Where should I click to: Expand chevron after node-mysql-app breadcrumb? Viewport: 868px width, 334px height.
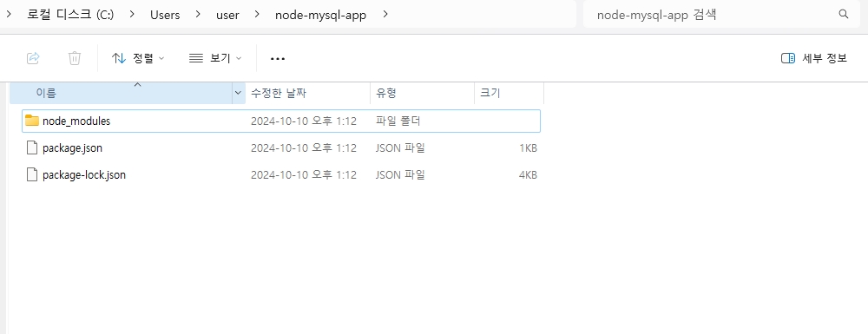385,15
